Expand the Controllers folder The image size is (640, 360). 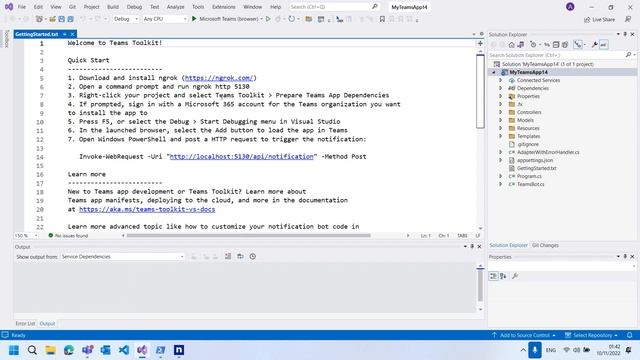coord(501,112)
